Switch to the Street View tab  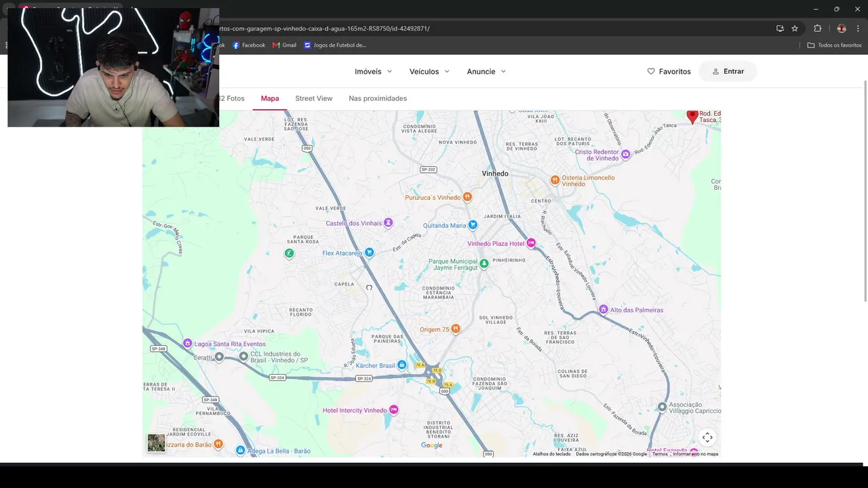tap(314, 98)
